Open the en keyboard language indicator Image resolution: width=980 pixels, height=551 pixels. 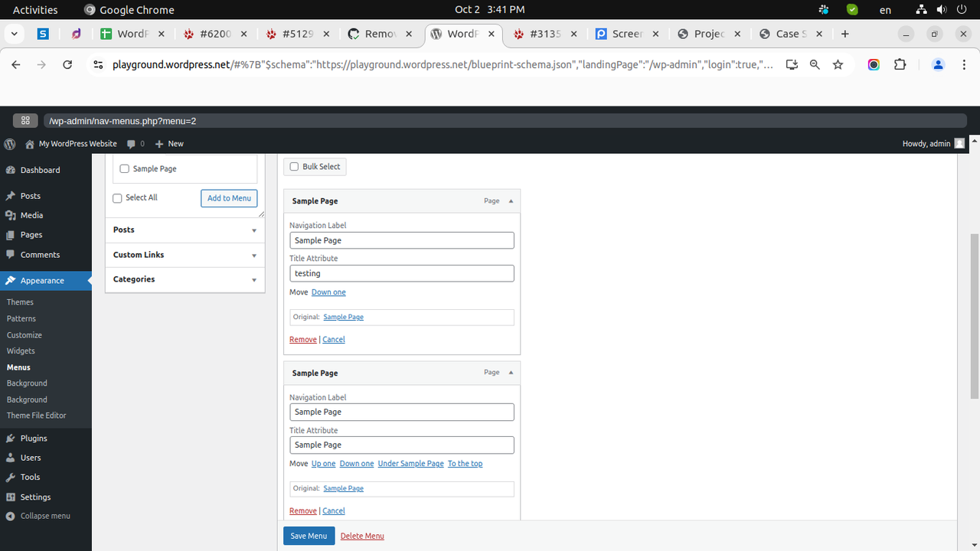point(885,10)
